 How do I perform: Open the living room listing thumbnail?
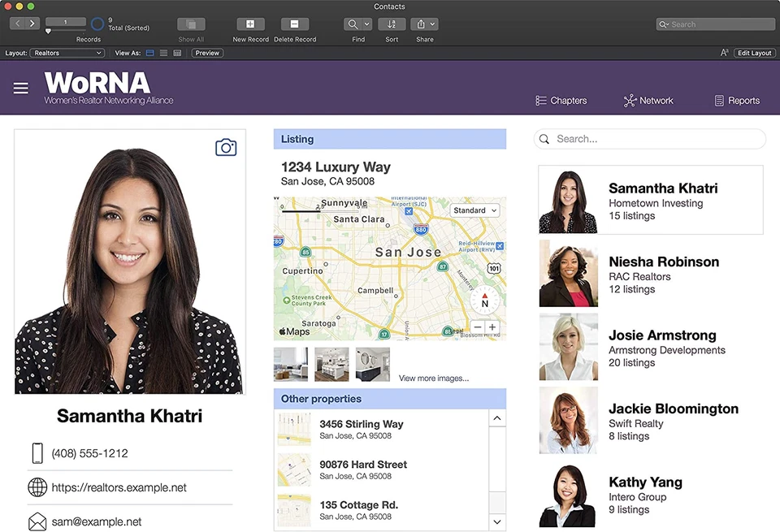[x=291, y=365]
